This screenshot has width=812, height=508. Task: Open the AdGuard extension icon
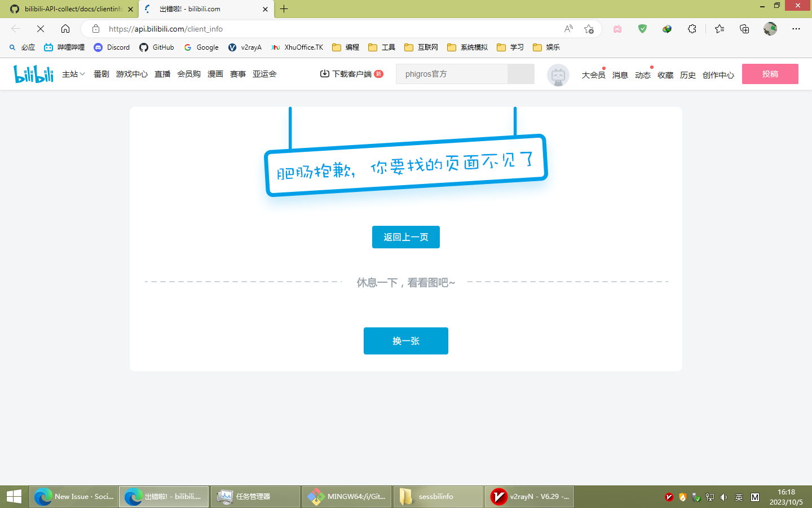click(x=642, y=28)
